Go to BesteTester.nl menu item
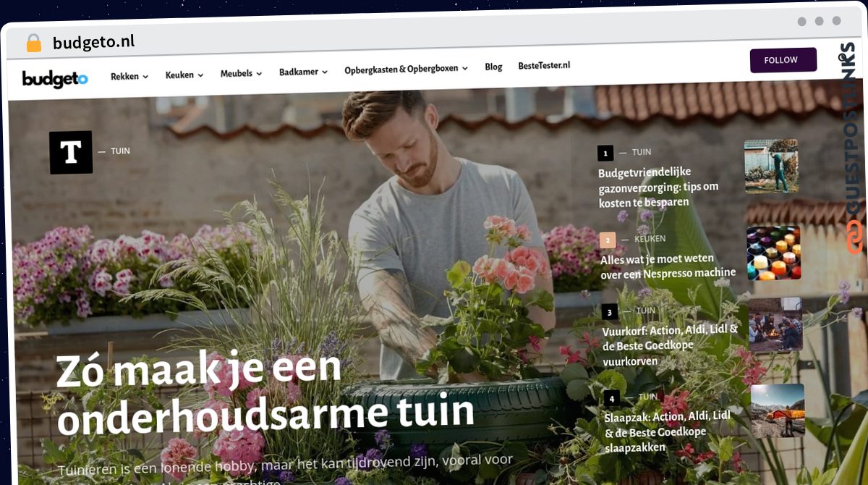 click(x=544, y=65)
